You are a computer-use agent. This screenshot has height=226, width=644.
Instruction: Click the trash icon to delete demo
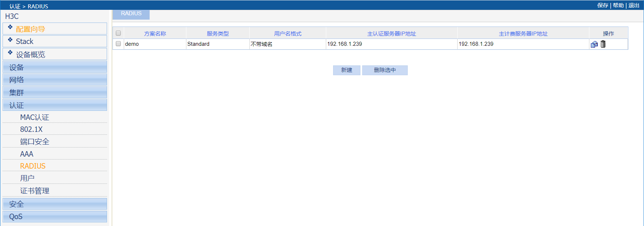pyautogui.click(x=603, y=44)
